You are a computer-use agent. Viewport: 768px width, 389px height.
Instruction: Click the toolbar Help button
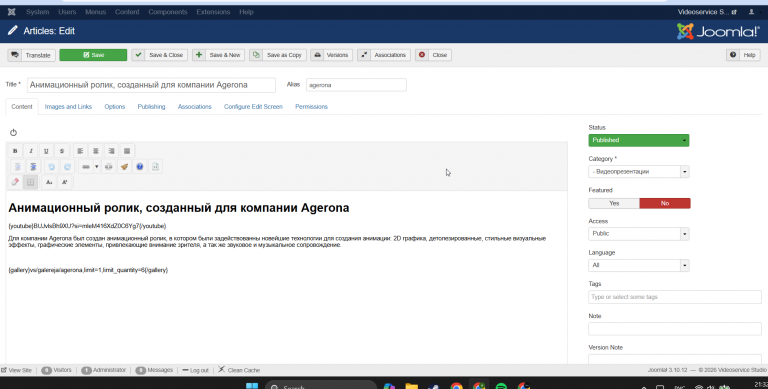[x=744, y=55]
